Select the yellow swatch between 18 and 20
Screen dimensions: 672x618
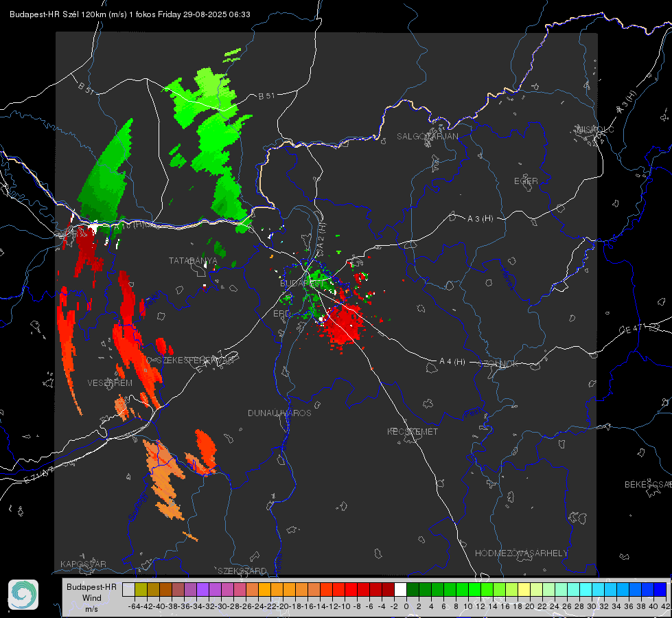524,589
